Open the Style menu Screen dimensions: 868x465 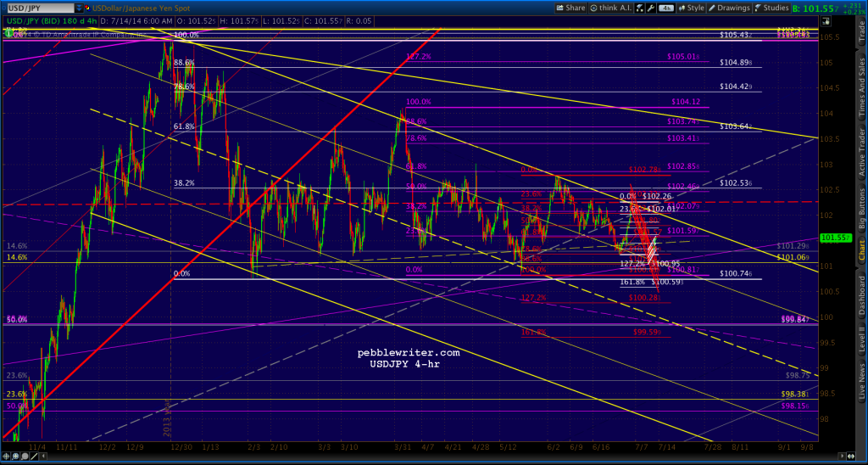click(690, 8)
